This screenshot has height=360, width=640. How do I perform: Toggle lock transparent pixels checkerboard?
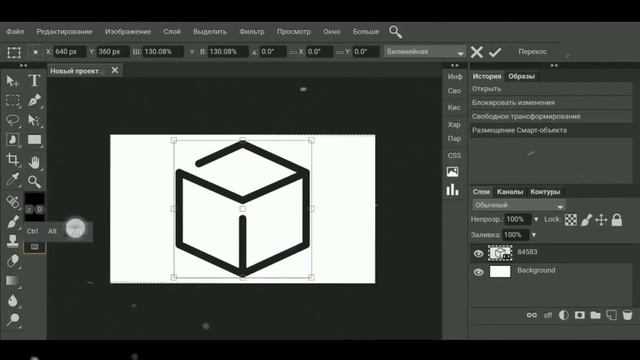(x=571, y=220)
